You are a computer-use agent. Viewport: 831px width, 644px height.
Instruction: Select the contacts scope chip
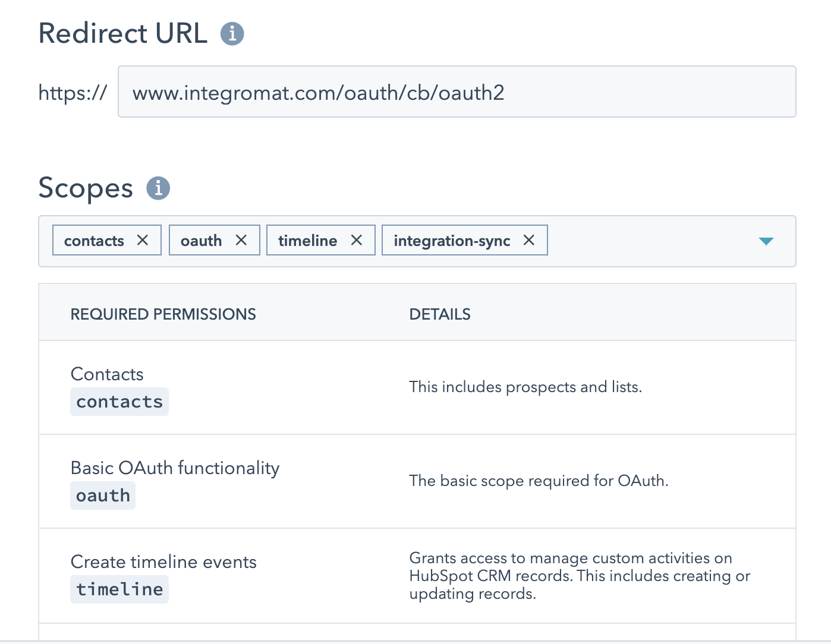94,240
